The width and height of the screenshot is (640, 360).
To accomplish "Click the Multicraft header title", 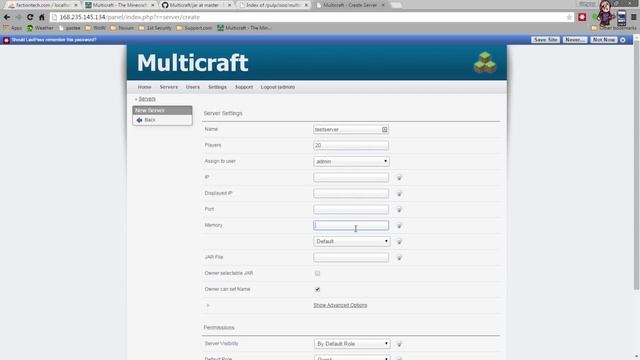I will coord(192,63).
